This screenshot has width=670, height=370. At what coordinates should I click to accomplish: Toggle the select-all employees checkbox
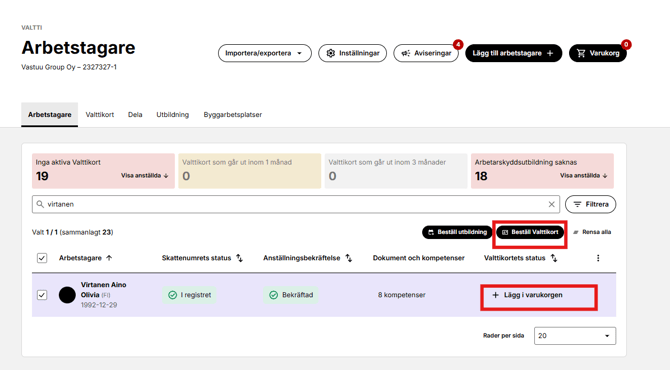click(x=42, y=258)
